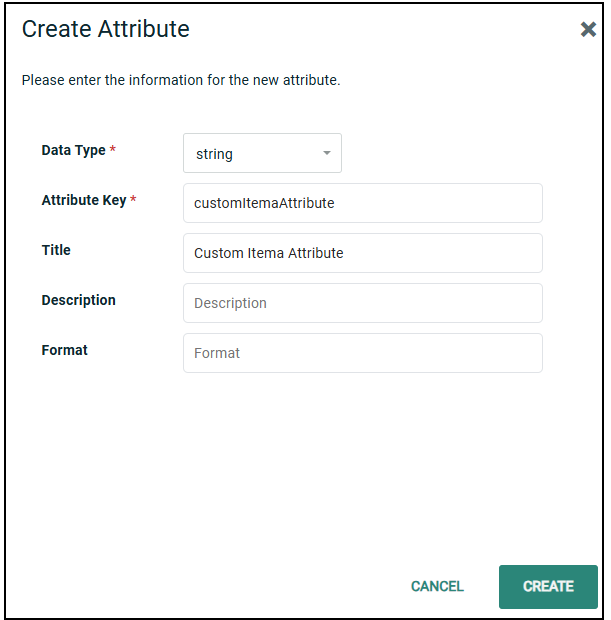Screen dimensions: 611x620
Task: Close the Create Attribute dialog with X
Action: pyautogui.click(x=588, y=30)
